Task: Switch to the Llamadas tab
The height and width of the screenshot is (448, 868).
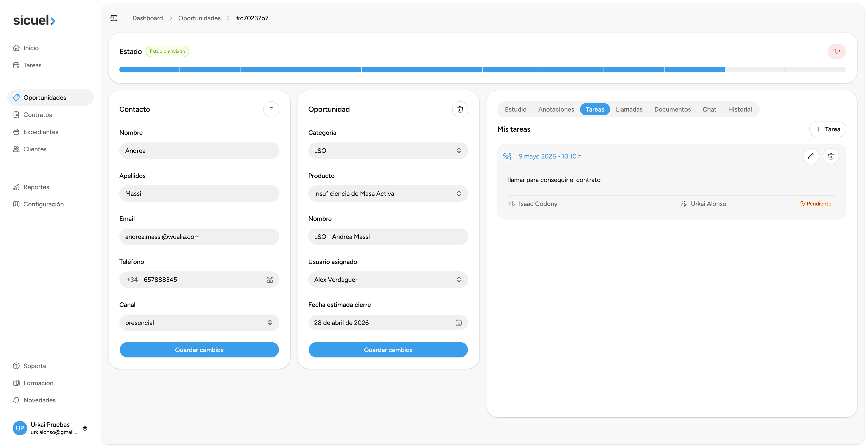Action: (x=629, y=109)
